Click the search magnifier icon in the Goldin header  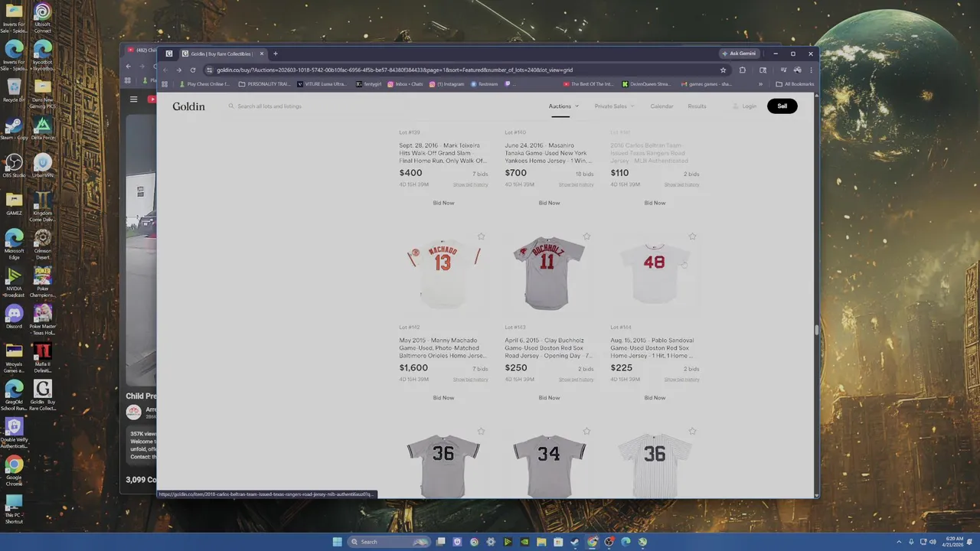click(231, 106)
